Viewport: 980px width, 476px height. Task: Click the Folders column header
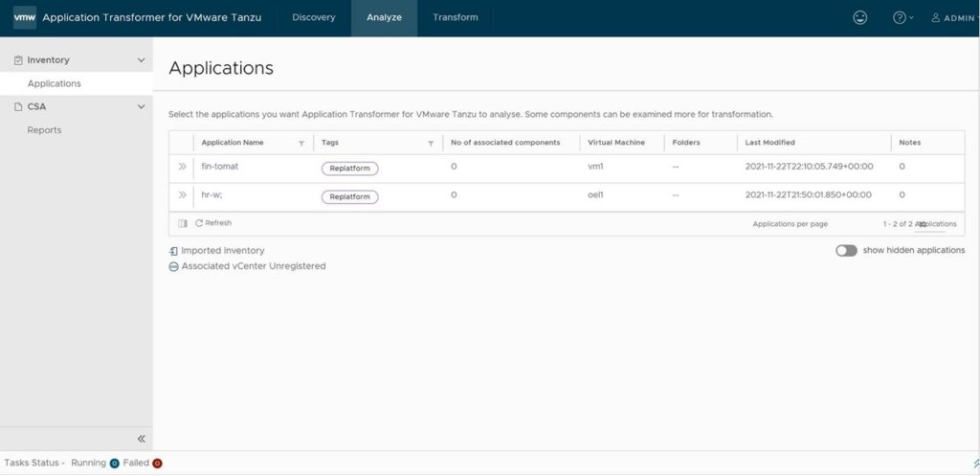686,143
